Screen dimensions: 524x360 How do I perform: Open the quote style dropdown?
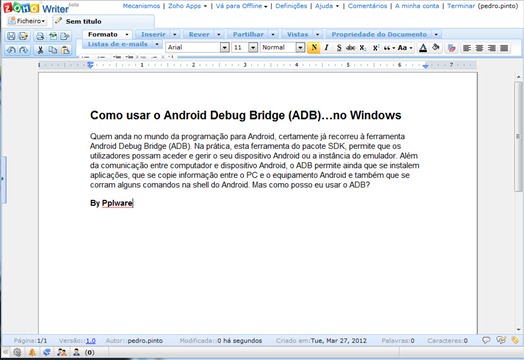[x=389, y=48]
